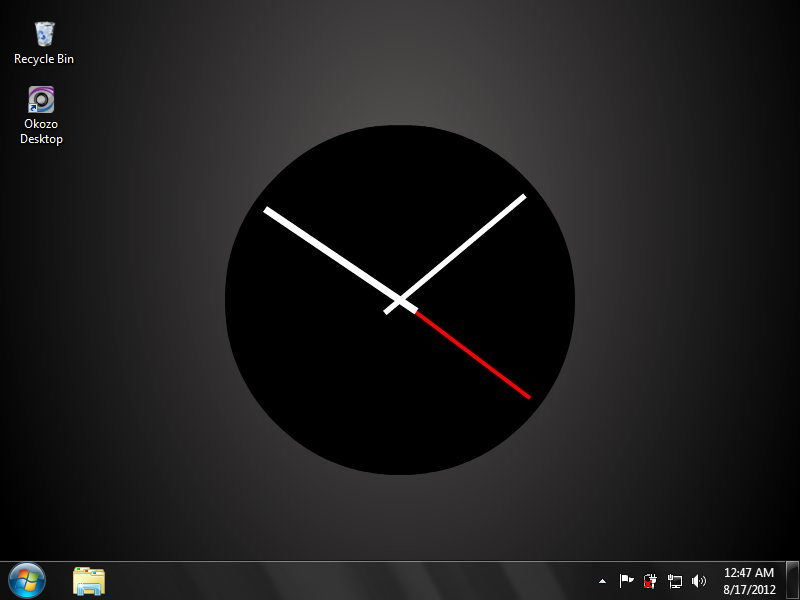Click the Show desktop button strip
This screenshot has width=800, height=600.
[x=792, y=581]
